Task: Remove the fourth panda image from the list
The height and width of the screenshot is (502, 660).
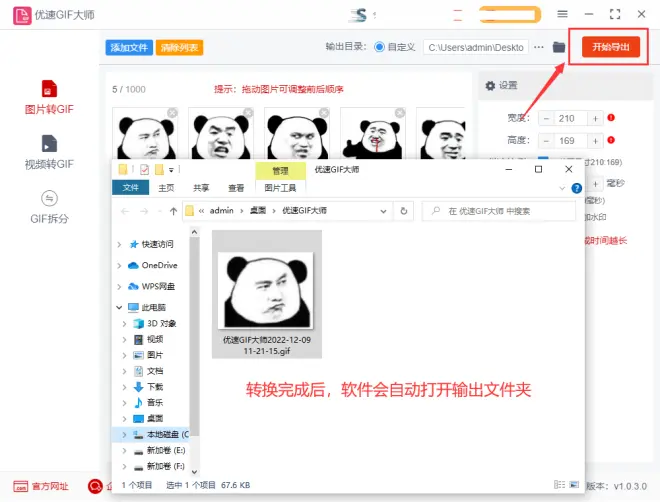Action: click(400, 113)
